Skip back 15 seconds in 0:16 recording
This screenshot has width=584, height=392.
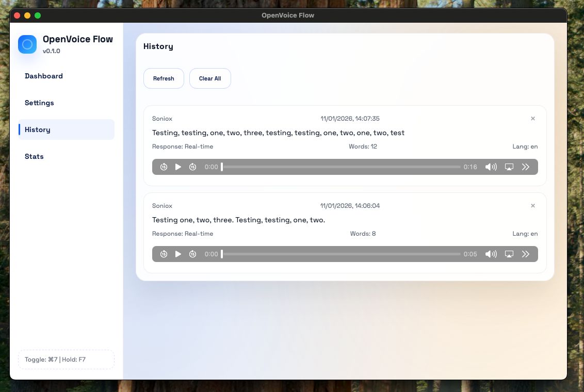click(164, 167)
